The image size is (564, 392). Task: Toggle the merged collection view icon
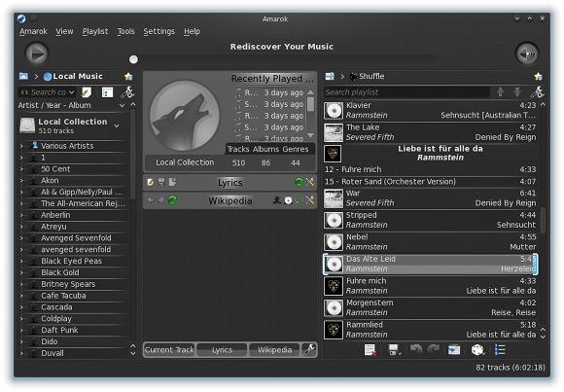click(x=107, y=92)
